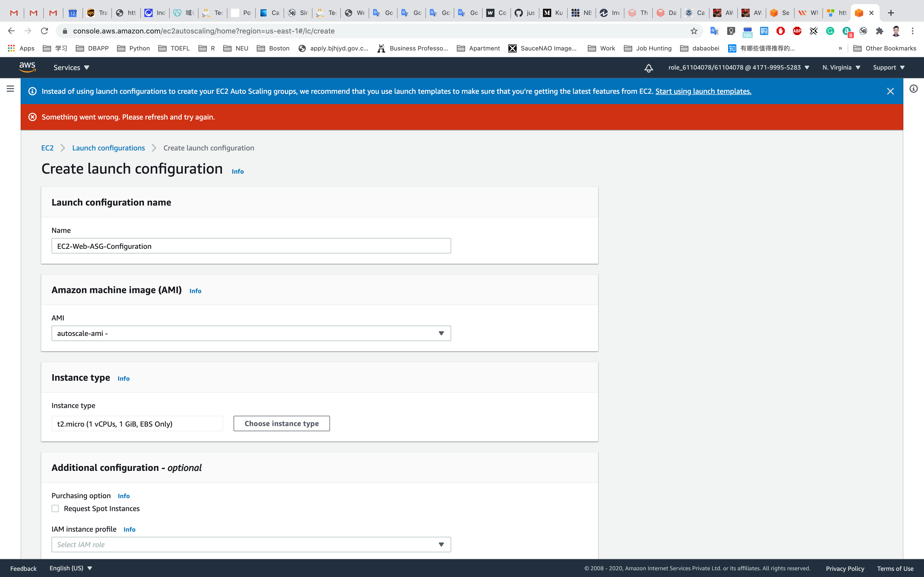Open the Chrome extensions puzzle icon
Screen dimensions: 924x577
(879, 31)
